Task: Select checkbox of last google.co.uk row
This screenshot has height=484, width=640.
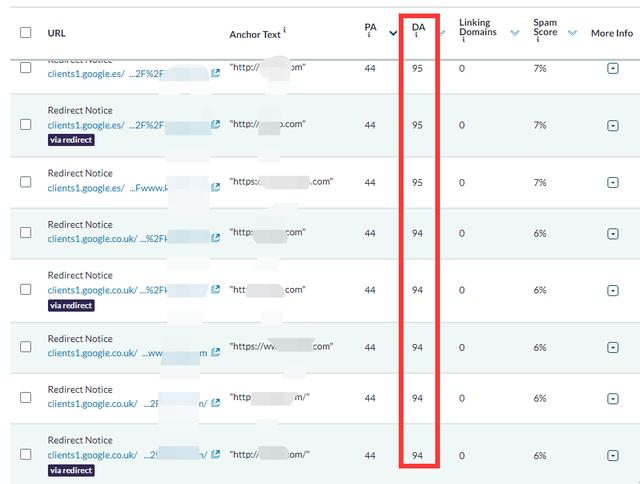Action: tap(26, 454)
